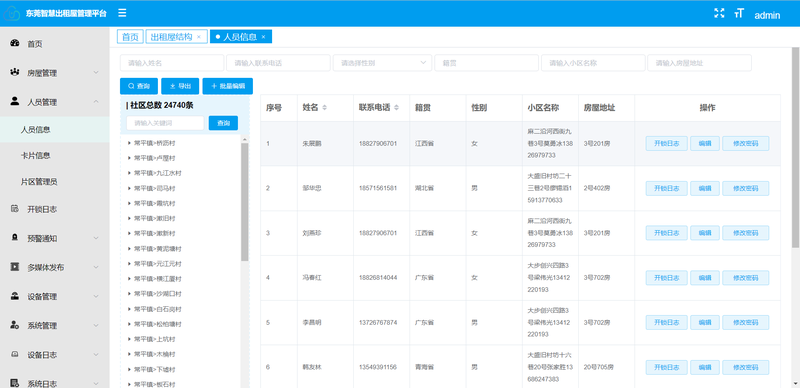Expand tree node 常平镇>桥沥村 triangle
Image resolution: width=800 pixels, height=388 pixels.
130,143
